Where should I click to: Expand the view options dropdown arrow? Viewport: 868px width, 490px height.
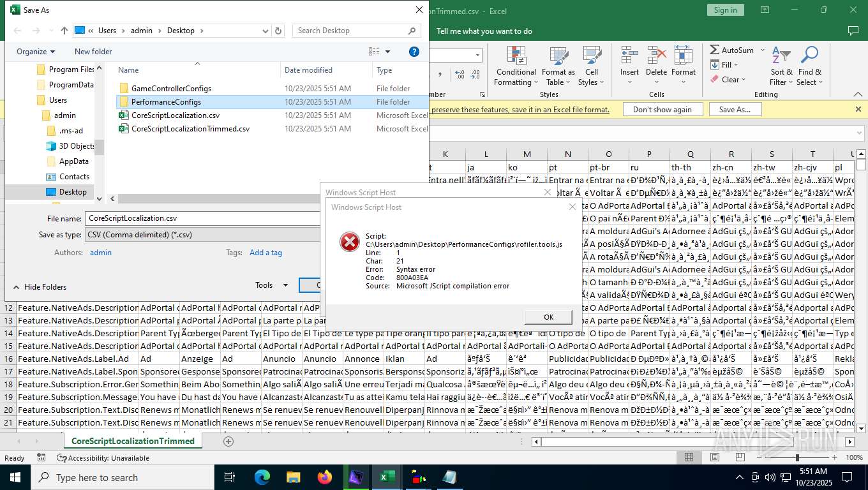387,52
